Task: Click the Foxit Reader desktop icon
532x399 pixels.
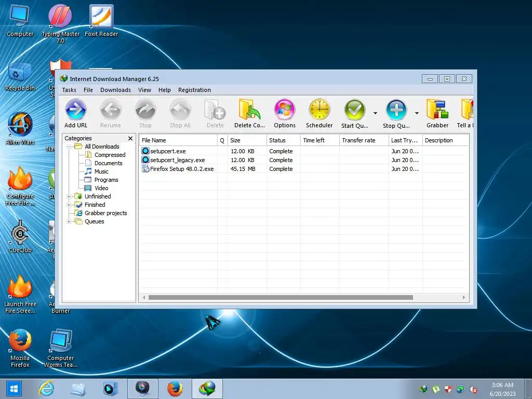Action: coord(101,21)
